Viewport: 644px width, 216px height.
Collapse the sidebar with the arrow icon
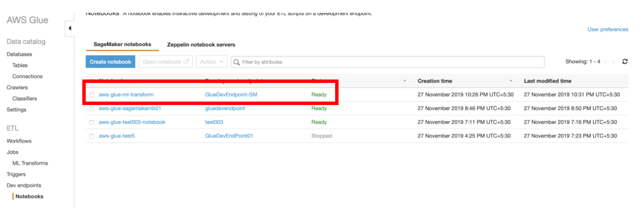[70, 28]
